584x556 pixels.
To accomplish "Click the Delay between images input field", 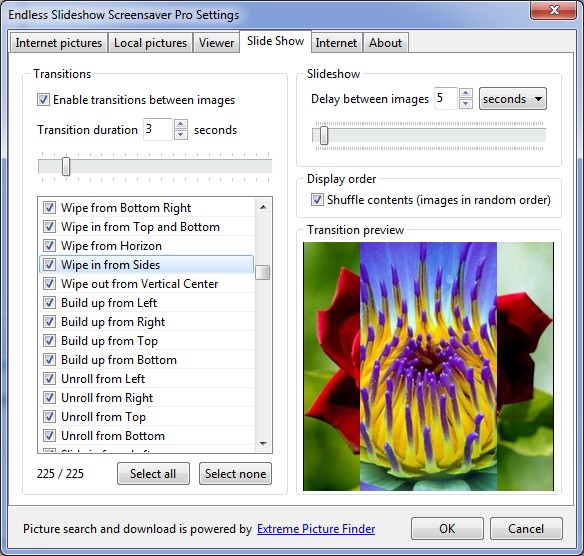I will 445,98.
